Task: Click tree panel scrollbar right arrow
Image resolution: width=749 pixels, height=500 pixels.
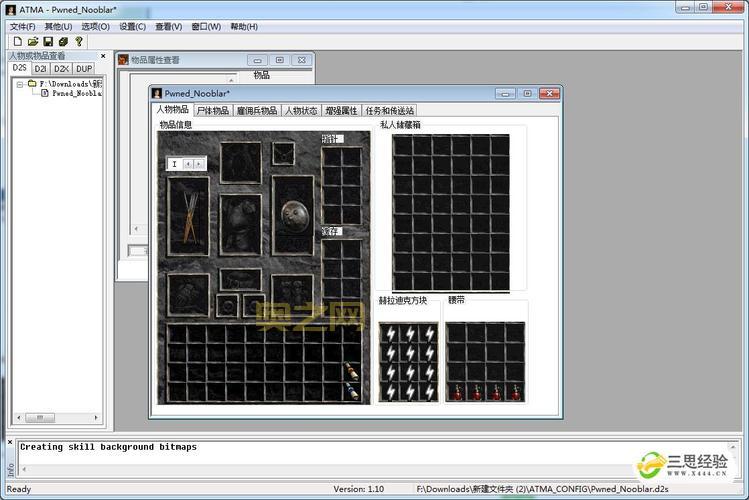Action: pyautogui.click(x=96, y=418)
